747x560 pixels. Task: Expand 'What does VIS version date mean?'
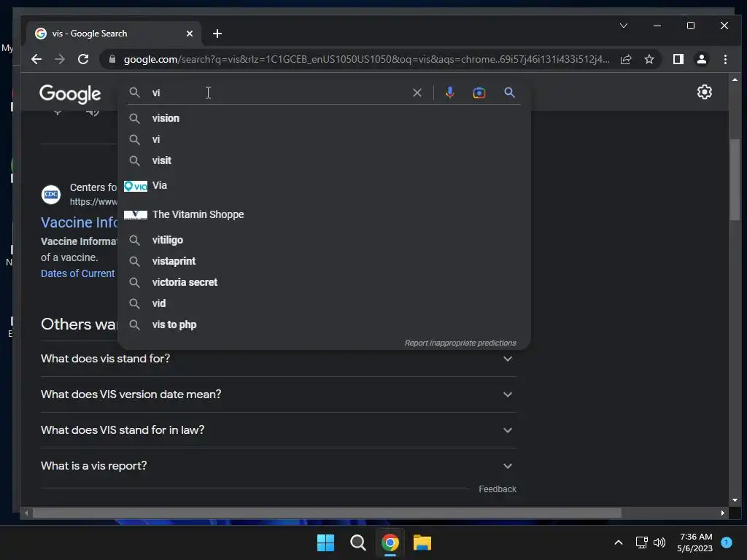click(x=278, y=394)
